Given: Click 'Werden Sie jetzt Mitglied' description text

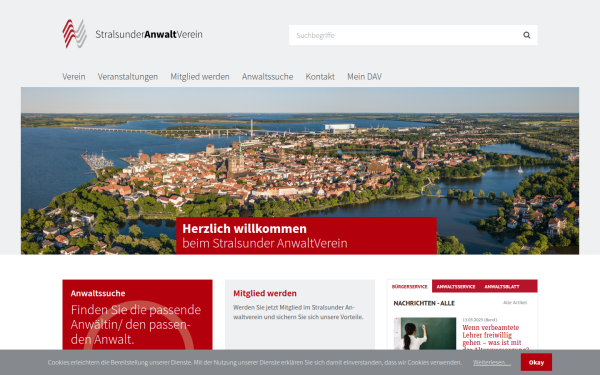Looking at the screenshot, I should tap(298, 312).
